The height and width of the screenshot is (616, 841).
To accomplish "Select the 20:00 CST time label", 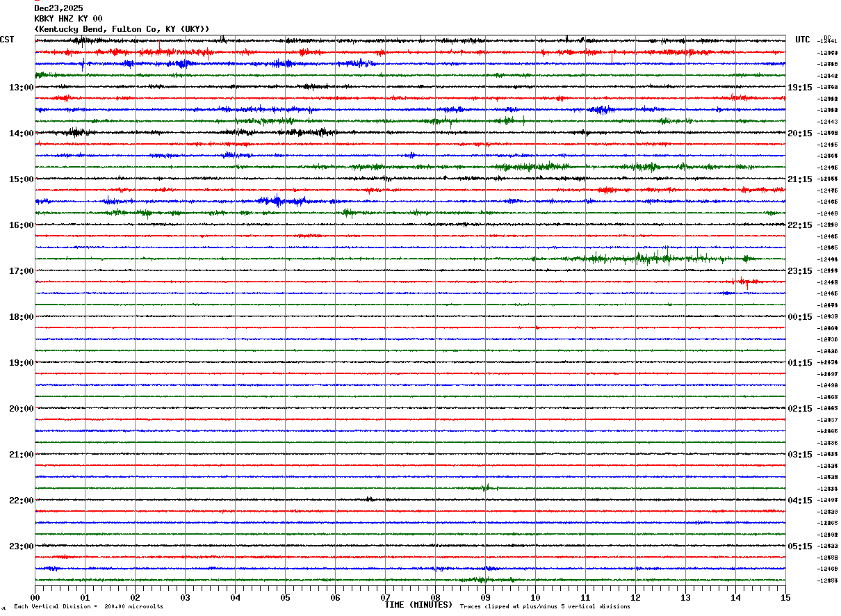I will click(x=21, y=409).
